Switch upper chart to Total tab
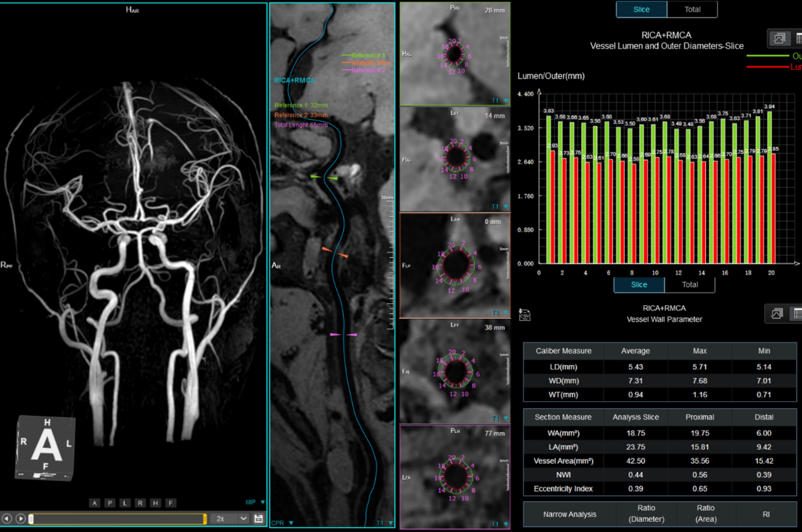 (x=692, y=10)
